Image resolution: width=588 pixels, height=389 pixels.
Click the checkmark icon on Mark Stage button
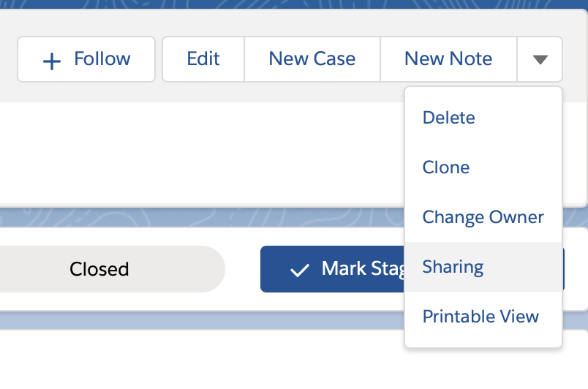300,270
